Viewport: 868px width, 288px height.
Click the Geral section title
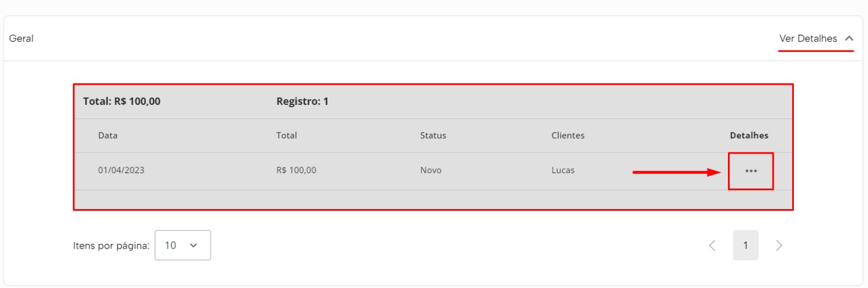[x=21, y=38]
